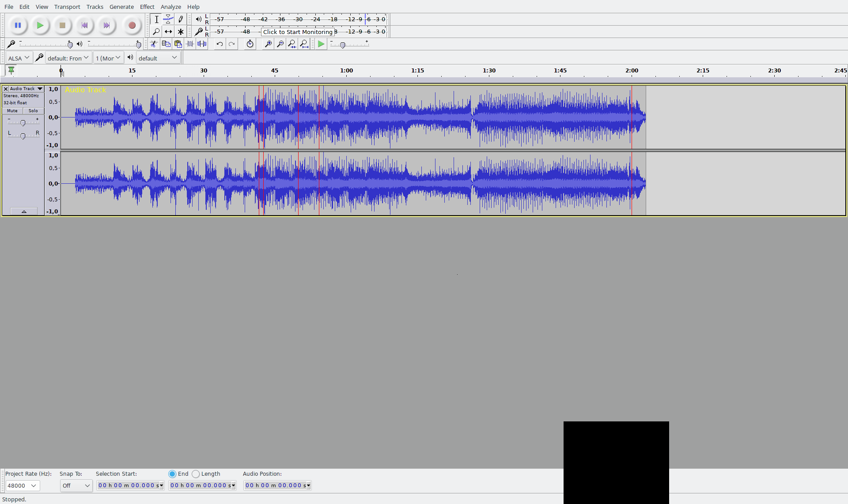Open Audio Position time format arrow
Screen dimensions: 848x504
click(x=308, y=485)
